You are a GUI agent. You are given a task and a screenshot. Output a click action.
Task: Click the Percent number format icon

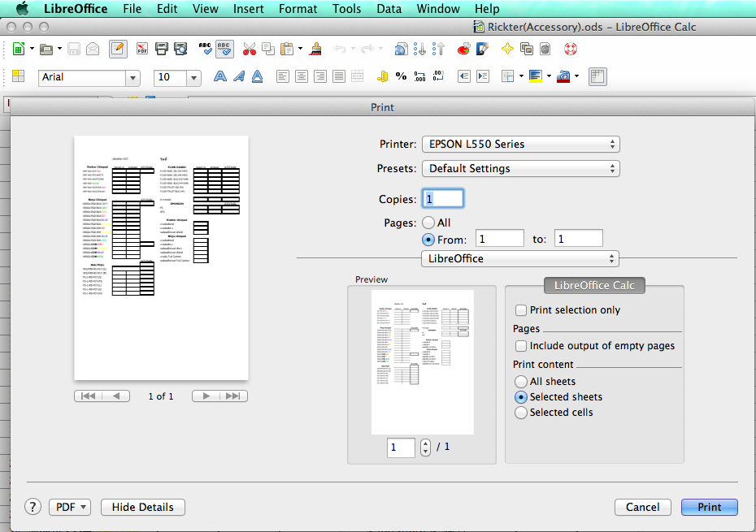[x=401, y=76]
